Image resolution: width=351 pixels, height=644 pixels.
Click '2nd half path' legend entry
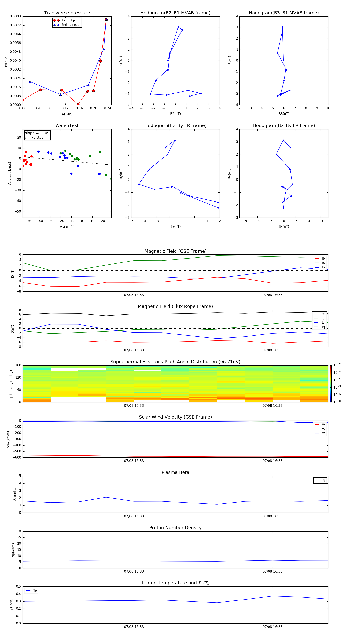(67, 25)
